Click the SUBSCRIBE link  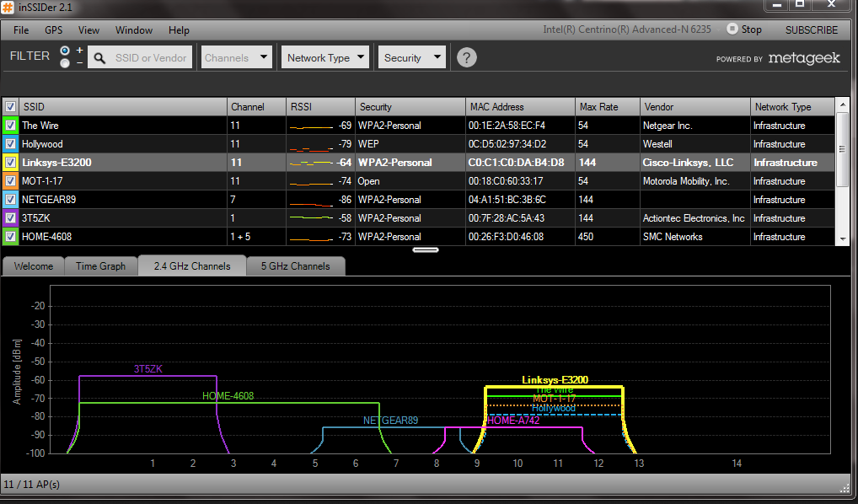[x=812, y=30]
